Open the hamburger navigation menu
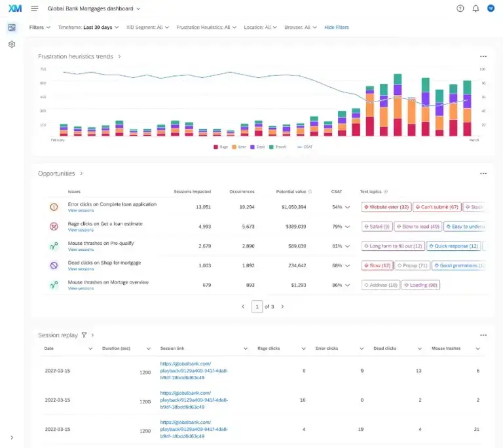 [35, 9]
